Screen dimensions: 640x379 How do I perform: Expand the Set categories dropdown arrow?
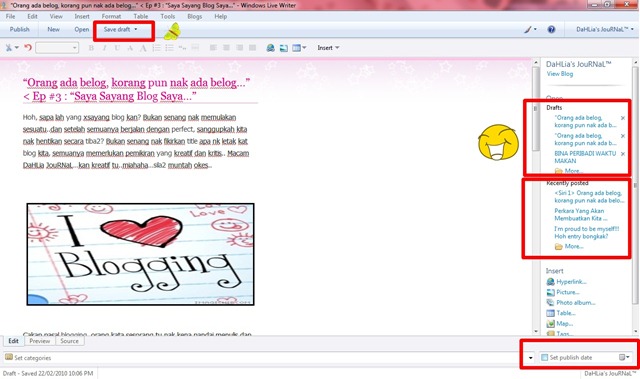[530, 358]
